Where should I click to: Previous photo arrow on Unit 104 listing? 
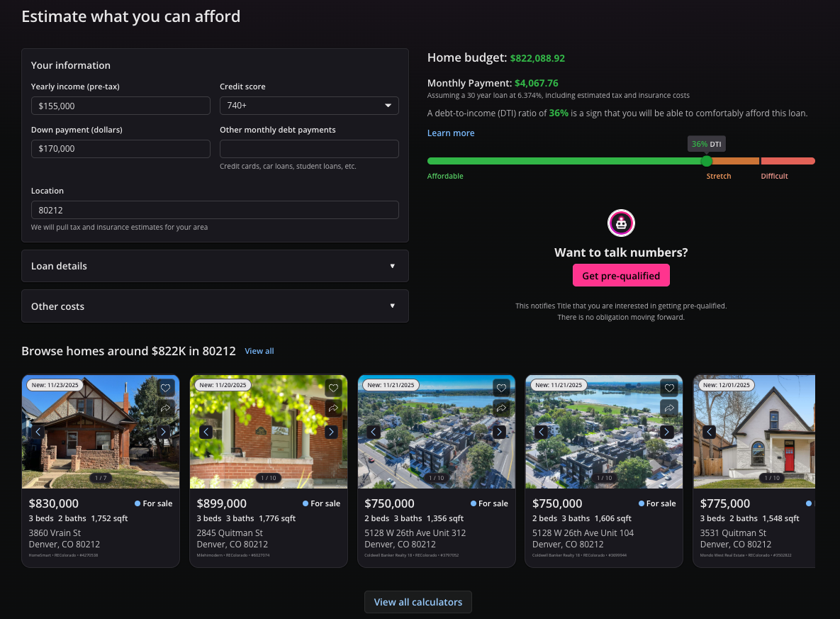coord(542,432)
